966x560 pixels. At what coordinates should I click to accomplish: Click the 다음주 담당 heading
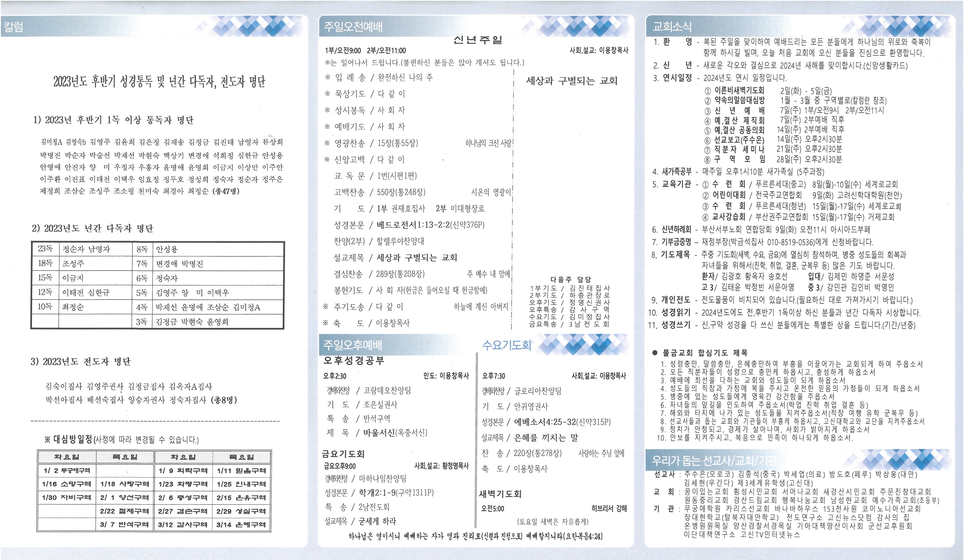(x=571, y=279)
